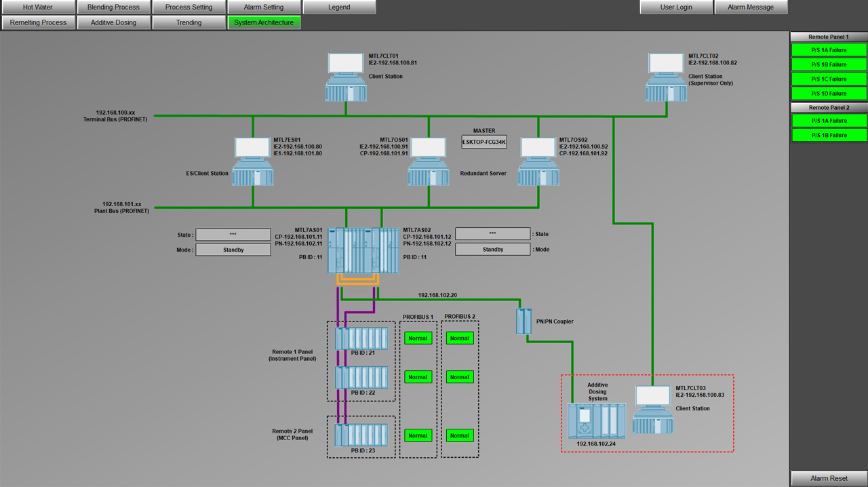
Task: Click the MTL7AS01 Mode Standby field
Action: click(233, 250)
